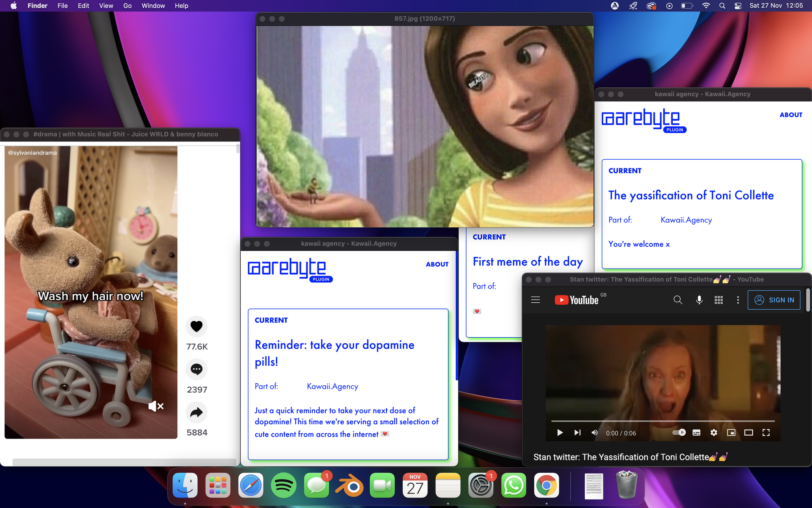Open Control Center in menu bar
Image resolution: width=812 pixels, height=508 pixels.
(x=738, y=6)
